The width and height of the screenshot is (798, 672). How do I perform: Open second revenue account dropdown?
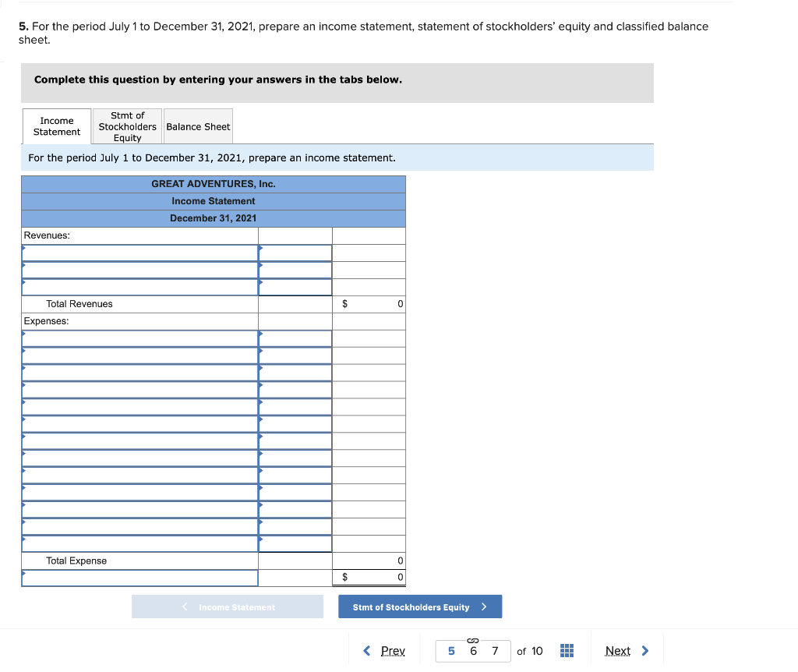tap(140, 271)
